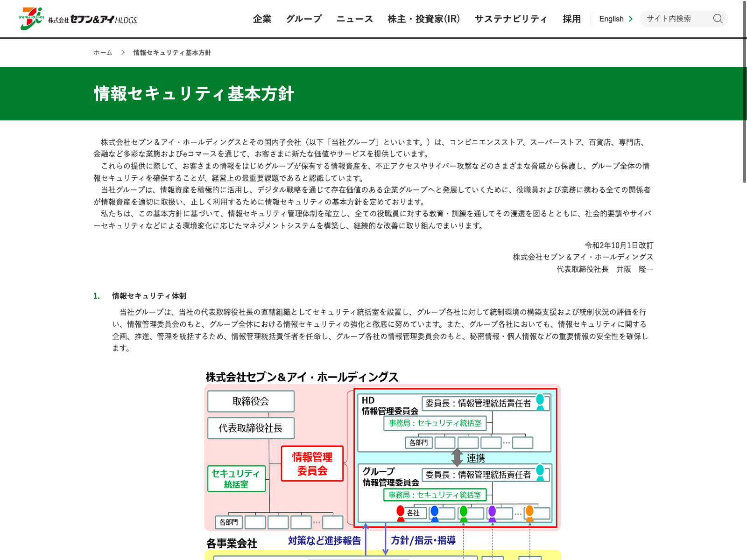Click the orange person icon in diagram
The image size is (747, 560).
click(x=529, y=513)
